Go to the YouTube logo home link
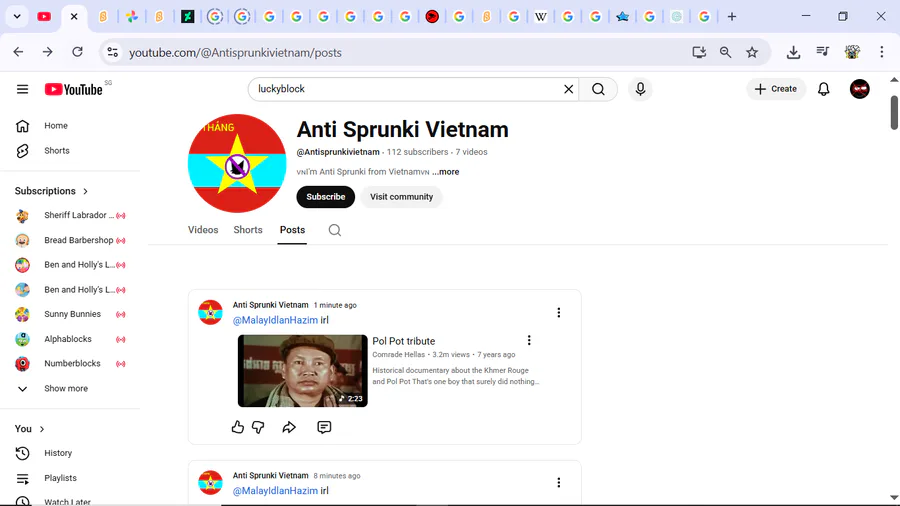This screenshot has height=506, width=900. (x=73, y=89)
